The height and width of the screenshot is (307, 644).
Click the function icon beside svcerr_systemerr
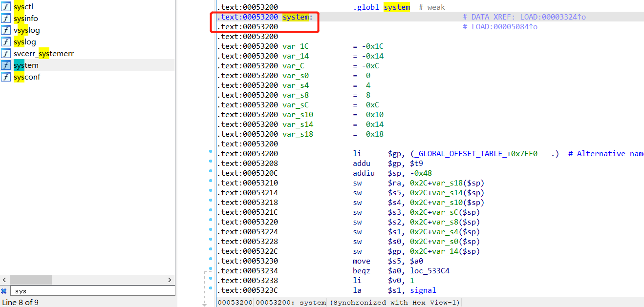(x=6, y=54)
